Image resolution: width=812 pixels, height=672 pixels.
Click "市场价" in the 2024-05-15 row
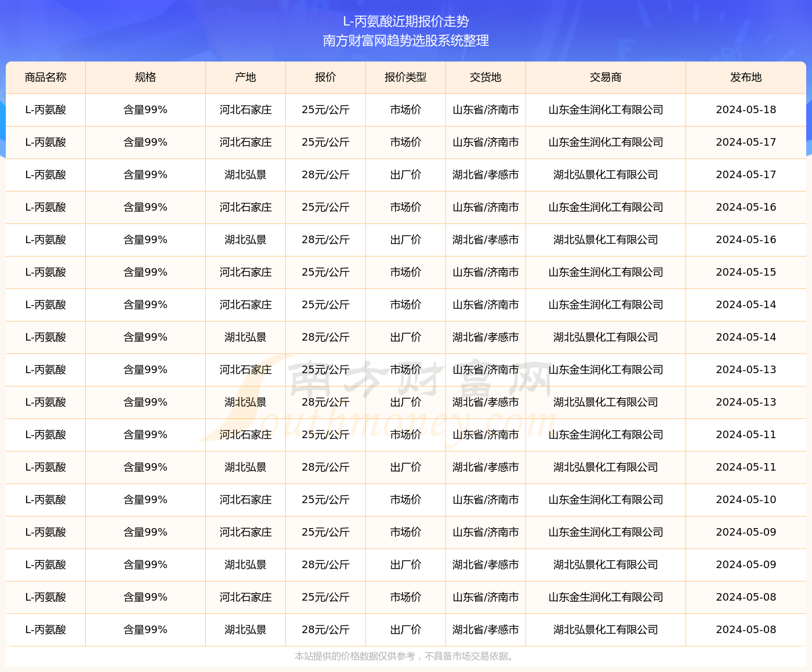[405, 272]
